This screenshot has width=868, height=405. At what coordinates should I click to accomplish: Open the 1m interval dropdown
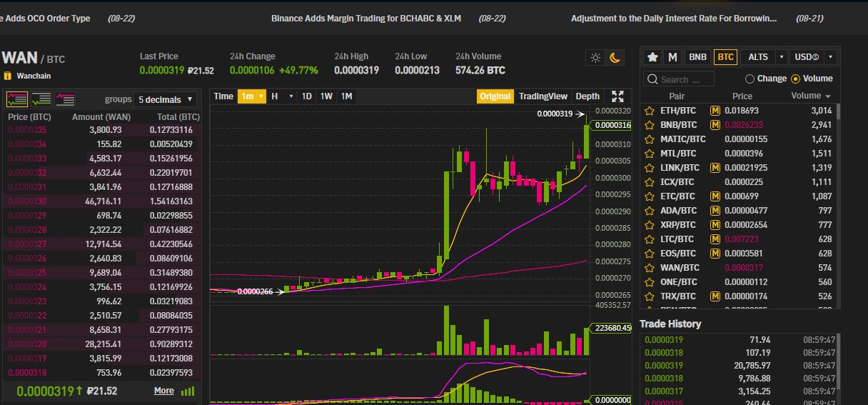pos(251,96)
